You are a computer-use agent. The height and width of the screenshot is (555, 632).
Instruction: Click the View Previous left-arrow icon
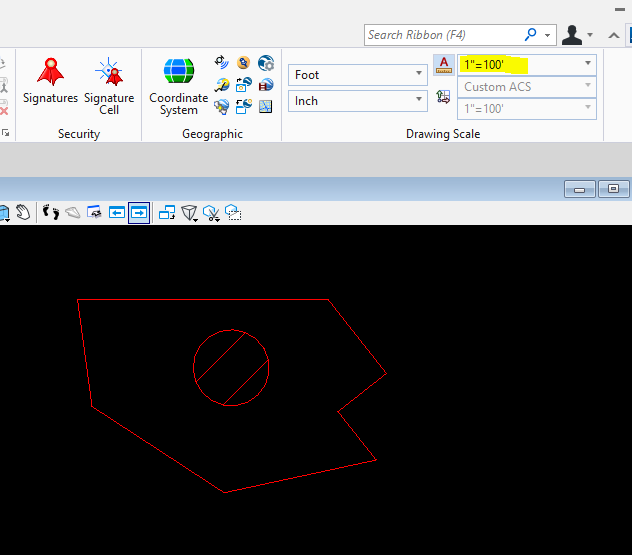click(x=117, y=212)
